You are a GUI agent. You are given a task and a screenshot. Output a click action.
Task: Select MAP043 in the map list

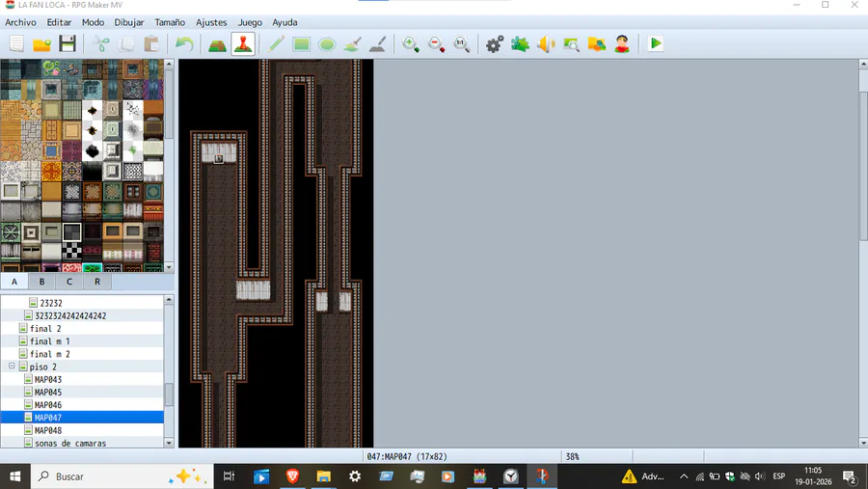(48, 379)
